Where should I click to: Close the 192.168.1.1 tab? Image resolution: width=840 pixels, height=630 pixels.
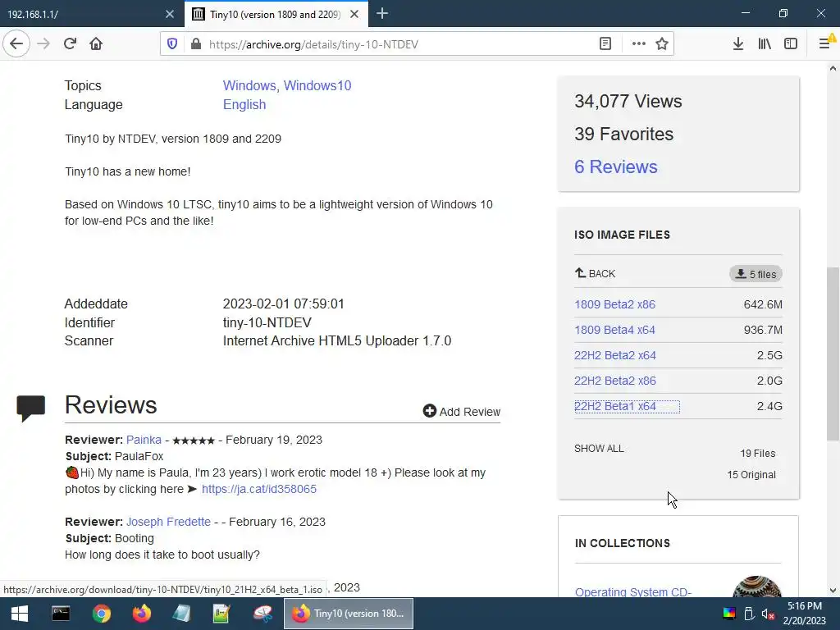[x=170, y=15]
